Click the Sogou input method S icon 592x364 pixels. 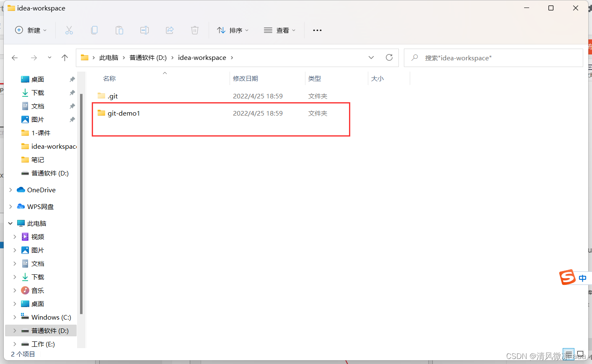click(x=568, y=277)
